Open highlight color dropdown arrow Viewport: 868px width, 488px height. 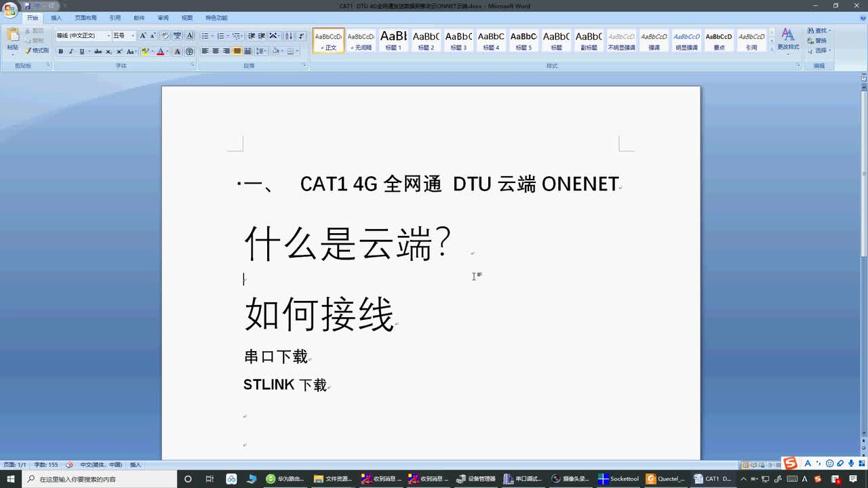tap(152, 52)
